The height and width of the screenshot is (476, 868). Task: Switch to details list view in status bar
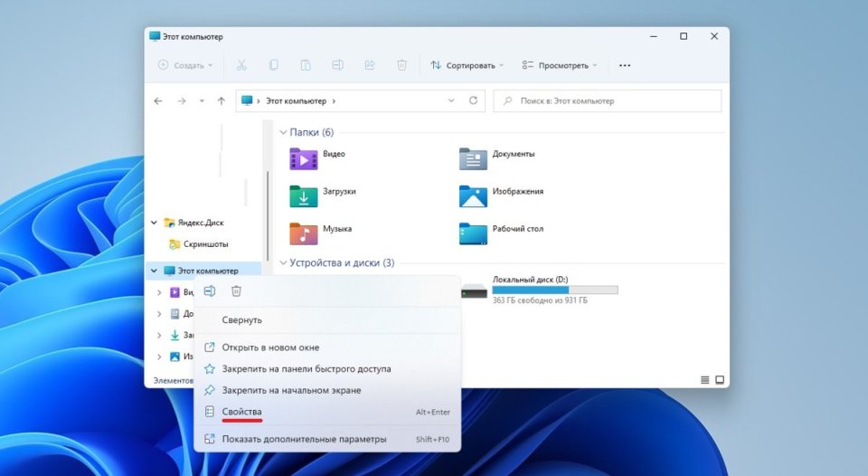point(704,379)
